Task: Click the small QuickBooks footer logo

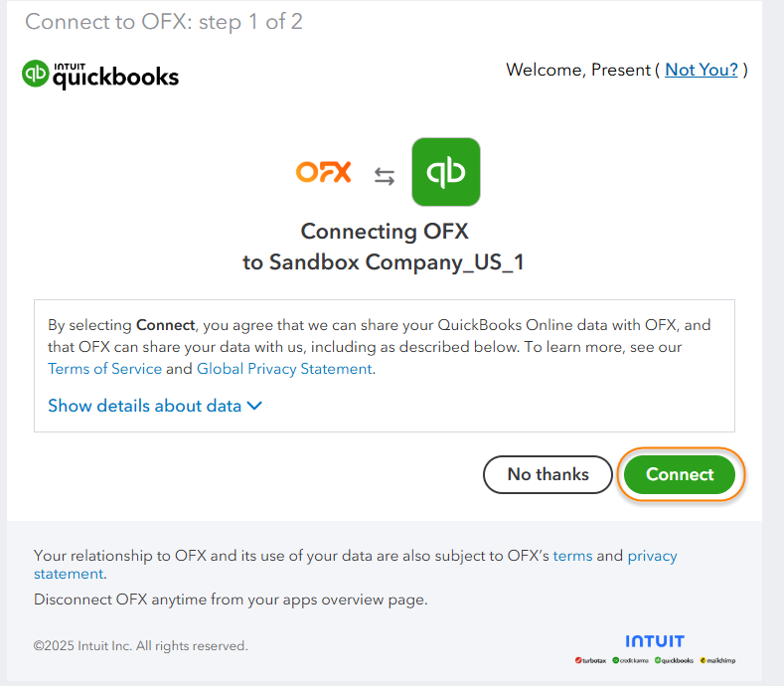Action: point(675,660)
